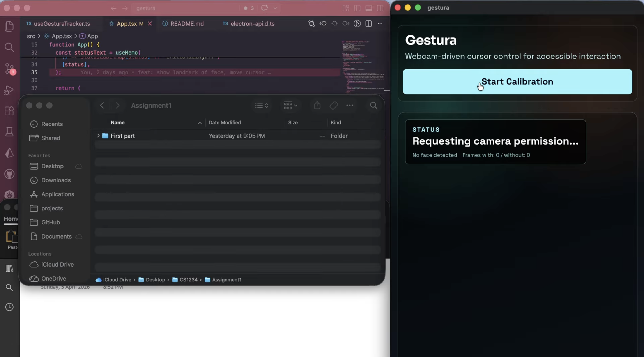Click the go to previous change icon
Viewport: 644px width, 357px height.
pyautogui.click(x=323, y=23)
